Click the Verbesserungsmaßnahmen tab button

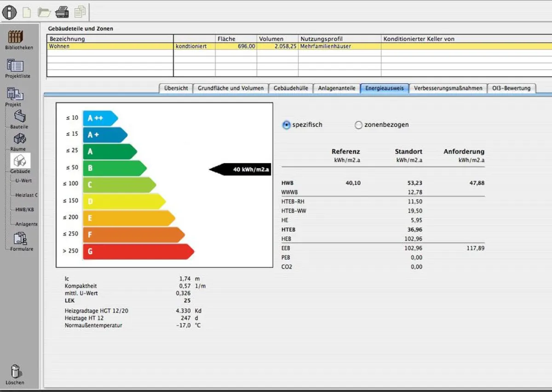[449, 88]
